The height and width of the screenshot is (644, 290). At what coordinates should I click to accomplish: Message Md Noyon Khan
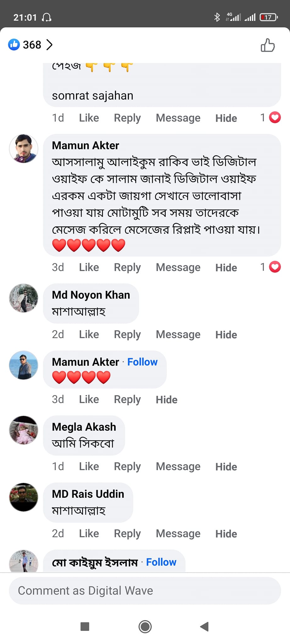pyautogui.click(x=178, y=334)
